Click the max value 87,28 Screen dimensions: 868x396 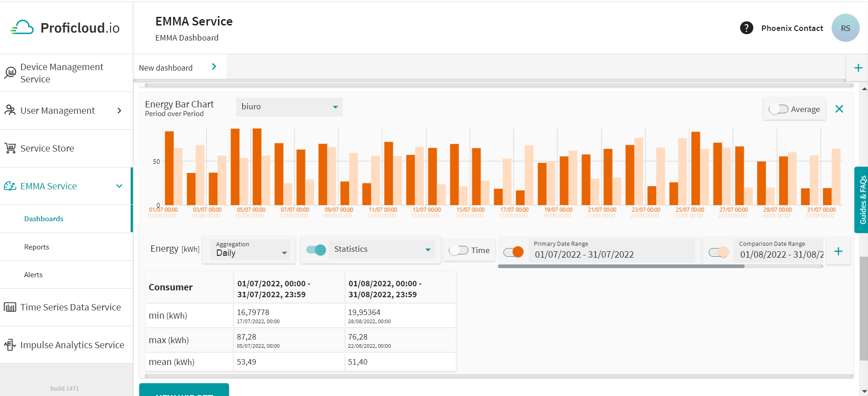(246, 337)
